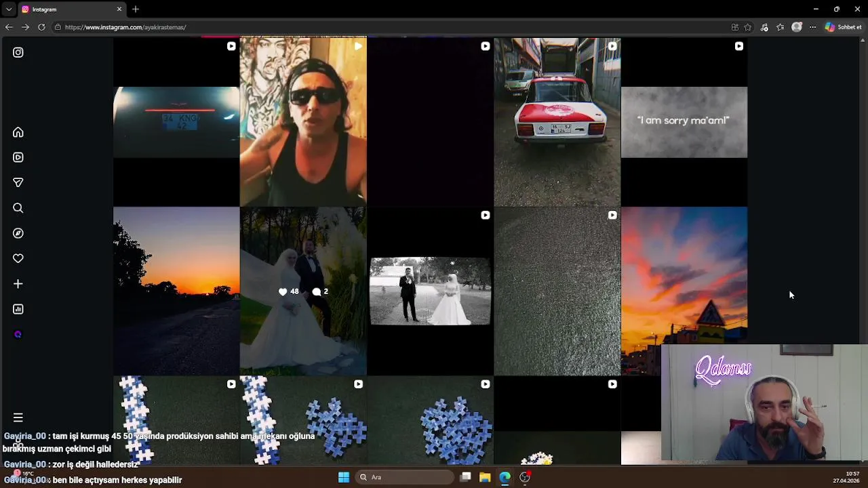Image resolution: width=868 pixels, height=488 pixels.
Task: Open the Reels section in the sidebar
Action: [x=18, y=157]
